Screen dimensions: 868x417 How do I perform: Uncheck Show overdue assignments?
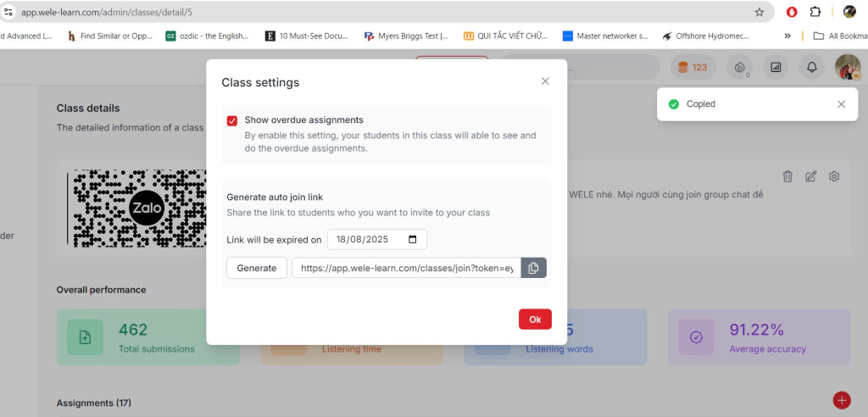coord(232,120)
